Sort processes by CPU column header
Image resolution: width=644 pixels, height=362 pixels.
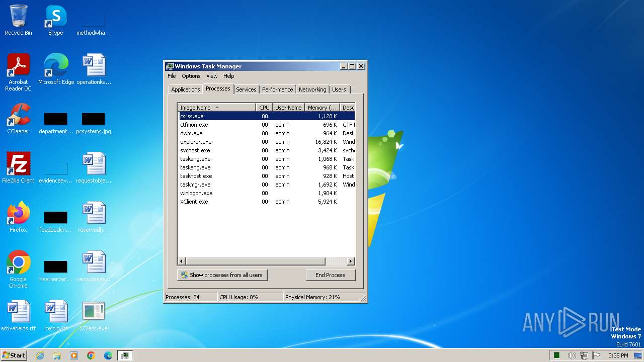click(265, 107)
